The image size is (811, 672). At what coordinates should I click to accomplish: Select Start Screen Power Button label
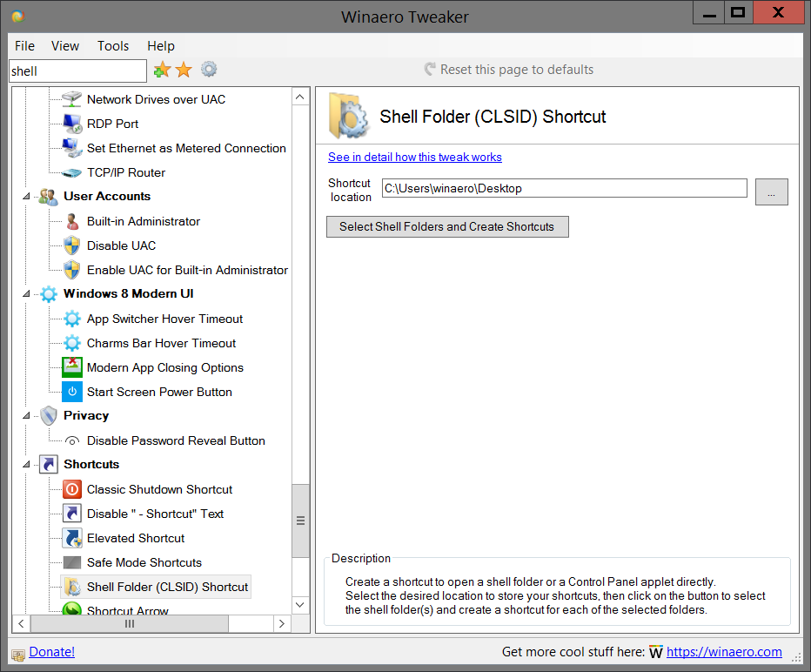pos(159,392)
